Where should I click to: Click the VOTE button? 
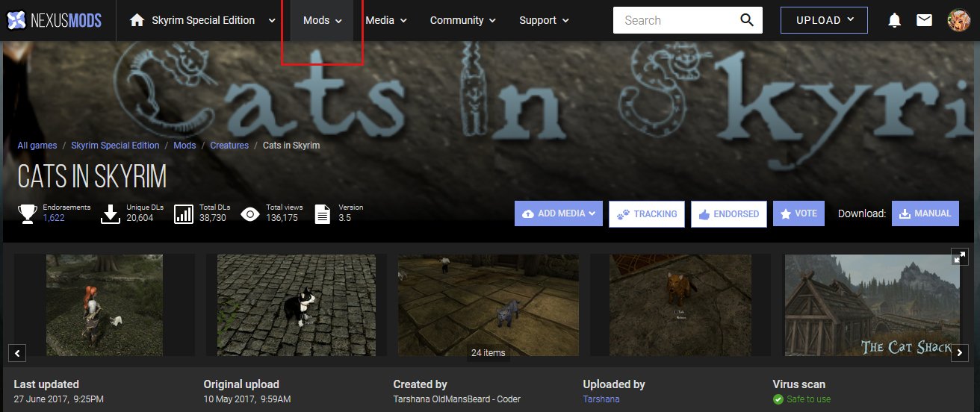(x=798, y=213)
